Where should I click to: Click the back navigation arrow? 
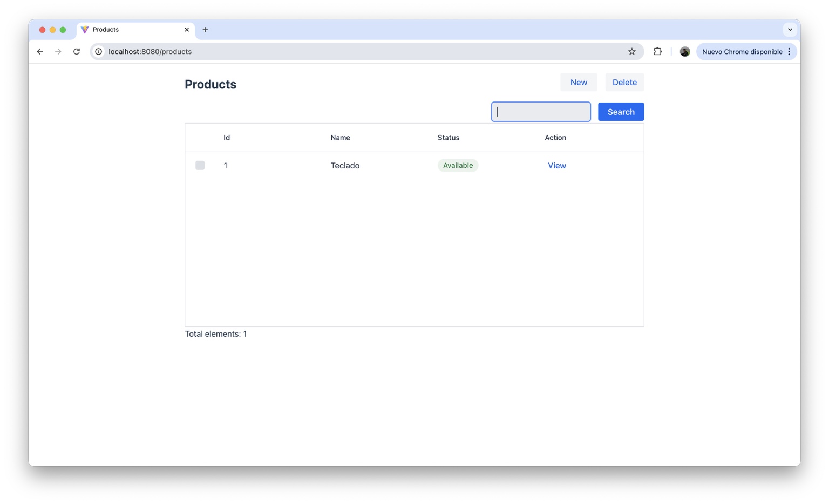click(x=39, y=51)
